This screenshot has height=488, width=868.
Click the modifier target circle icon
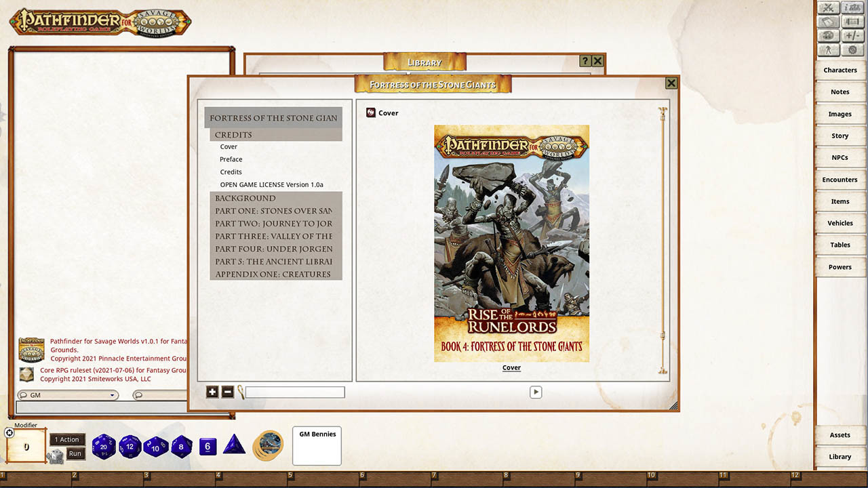click(9, 432)
